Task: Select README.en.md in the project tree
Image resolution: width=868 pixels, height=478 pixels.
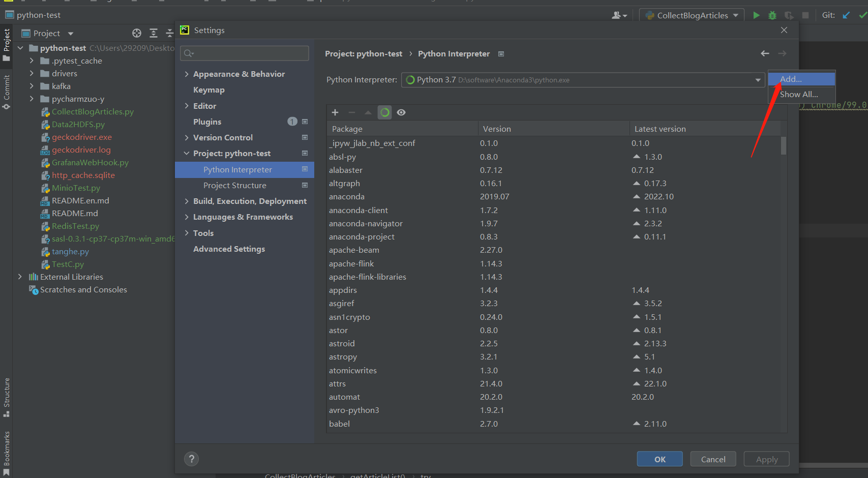Action: coord(80,200)
